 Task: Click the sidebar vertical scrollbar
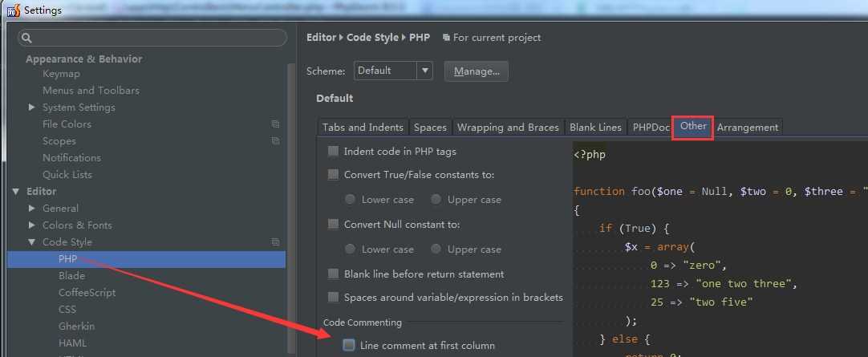tap(290, 201)
